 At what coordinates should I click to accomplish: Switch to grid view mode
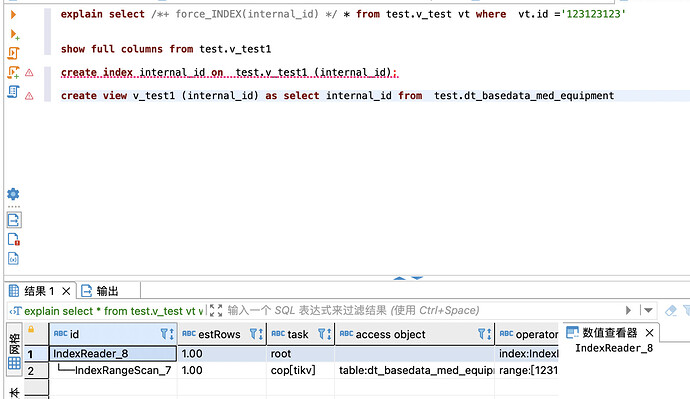(x=14, y=363)
